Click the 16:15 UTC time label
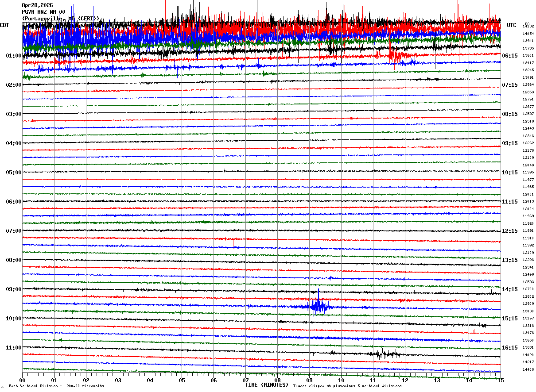The image size is (536, 392). pyautogui.click(x=510, y=348)
